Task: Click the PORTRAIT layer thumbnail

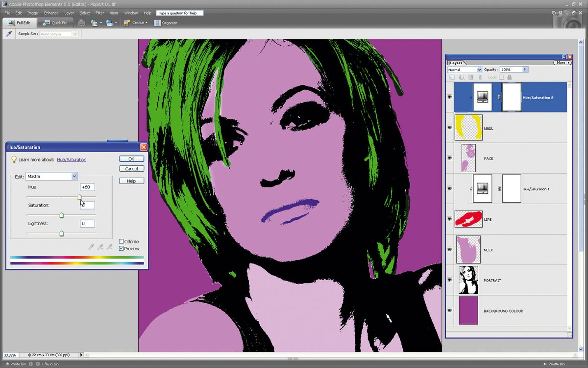Action: (468, 280)
